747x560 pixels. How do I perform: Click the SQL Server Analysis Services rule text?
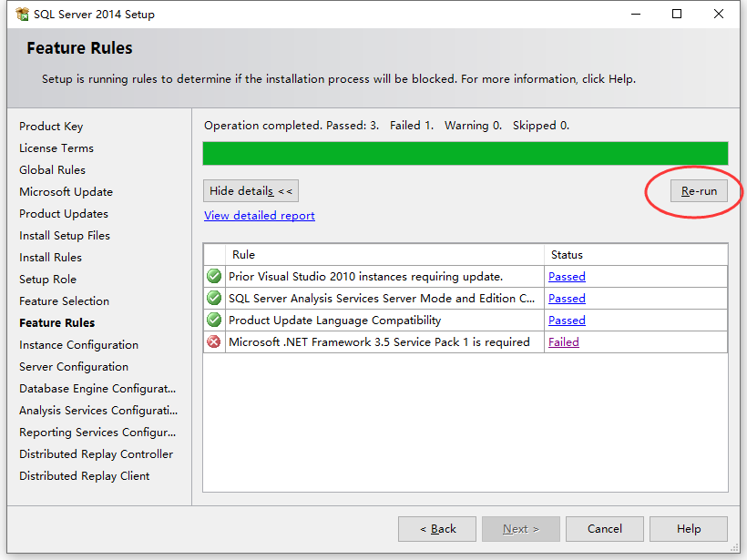(x=382, y=299)
